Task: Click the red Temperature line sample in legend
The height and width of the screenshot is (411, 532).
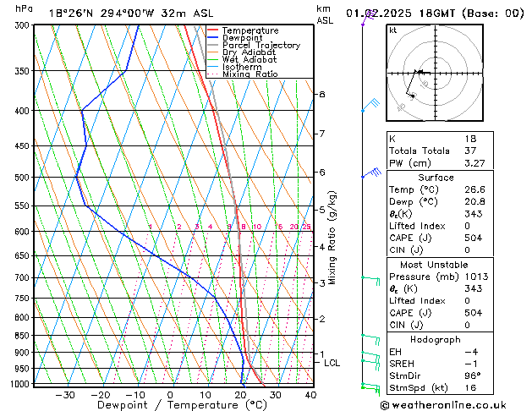Action: coord(213,30)
